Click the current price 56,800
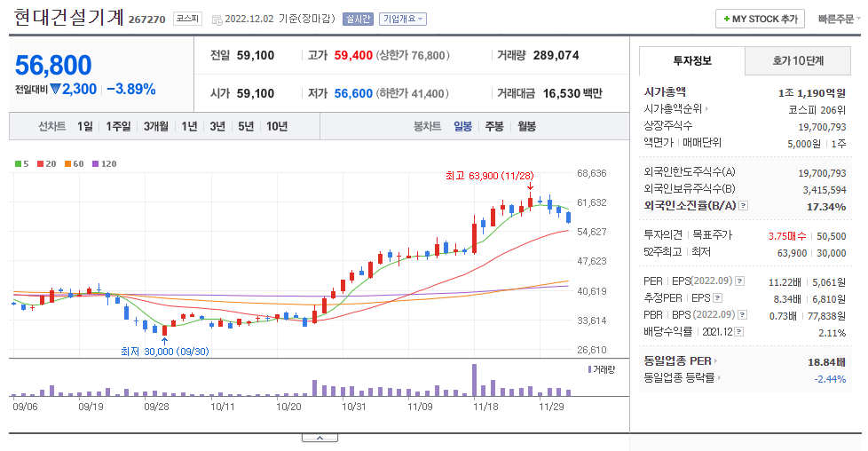 tap(53, 66)
